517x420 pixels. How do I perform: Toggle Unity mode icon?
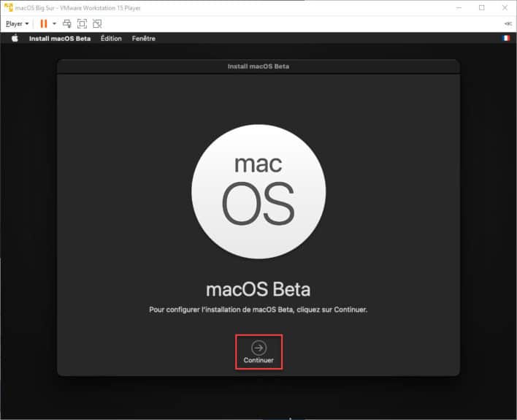(97, 24)
